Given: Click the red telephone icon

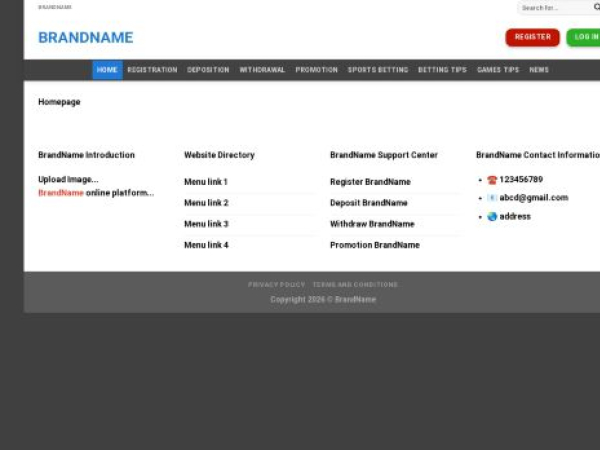Looking at the screenshot, I should pos(492,180).
